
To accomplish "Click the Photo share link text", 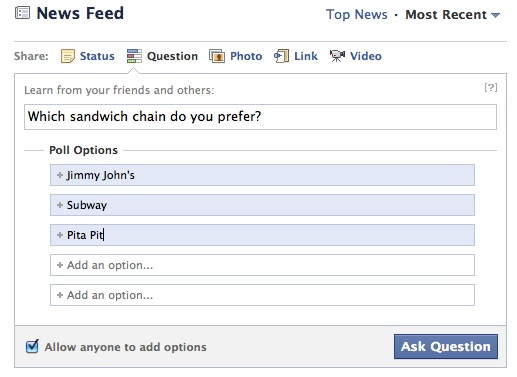I will (x=246, y=56).
